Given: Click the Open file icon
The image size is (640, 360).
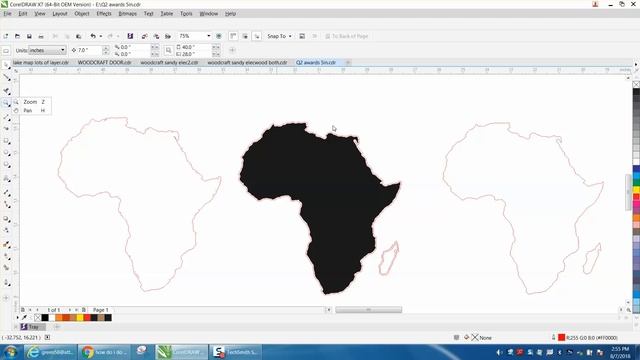Looking at the screenshot, I should [x=17, y=36].
